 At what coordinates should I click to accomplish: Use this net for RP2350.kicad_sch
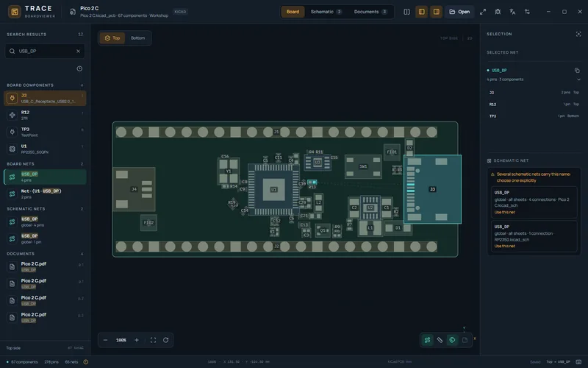(504, 246)
